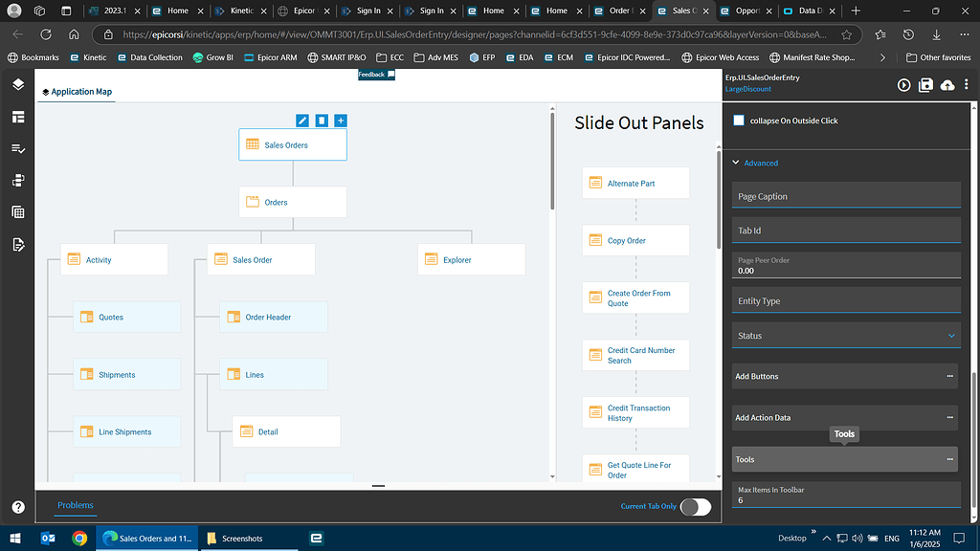This screenshot has width=980, height=551.
Task: Toggle collapse On Outside Click checkbox
Action: pos(739,121)
